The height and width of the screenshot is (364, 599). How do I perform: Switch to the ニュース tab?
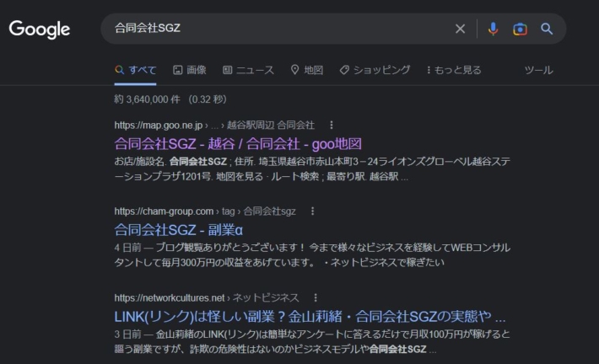(x=248, y=70)
